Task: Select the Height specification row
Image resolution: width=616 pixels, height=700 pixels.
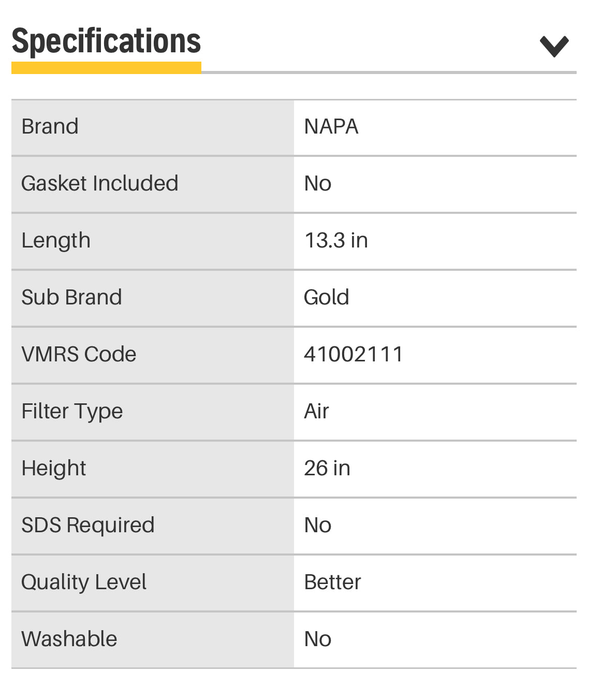Action: point(53,468)
